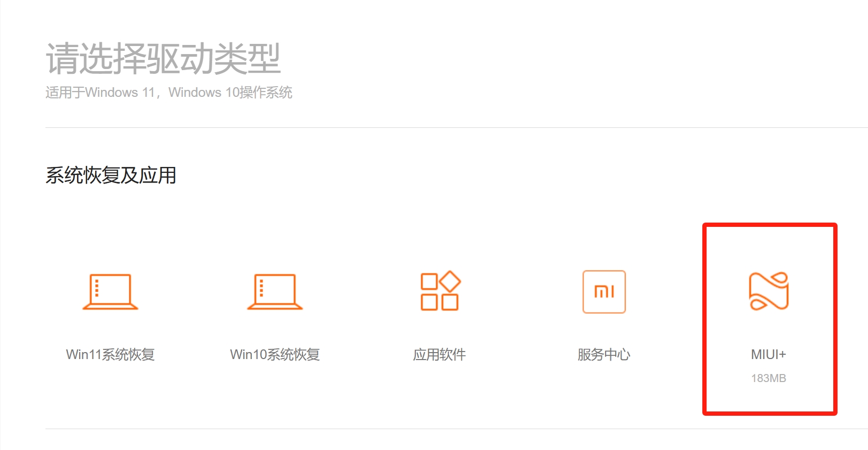
Task: Open the 服务中心 Mi logo icon
Action: pos(604,292)
